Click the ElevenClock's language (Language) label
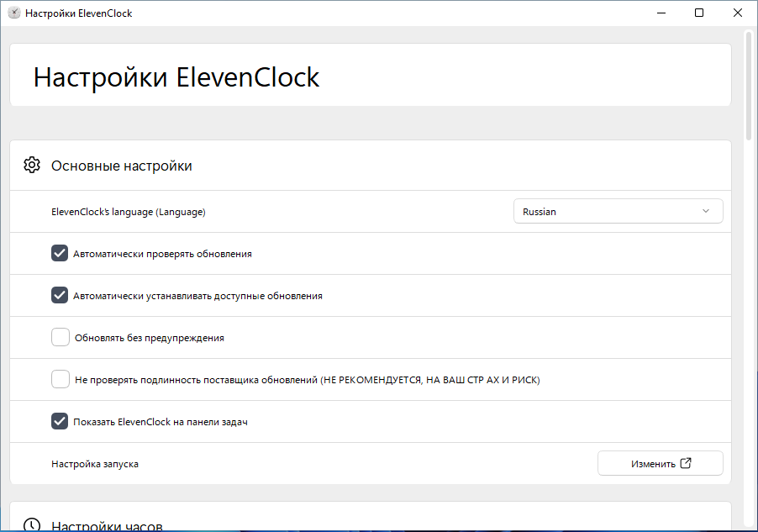 [x=129, y=212]
